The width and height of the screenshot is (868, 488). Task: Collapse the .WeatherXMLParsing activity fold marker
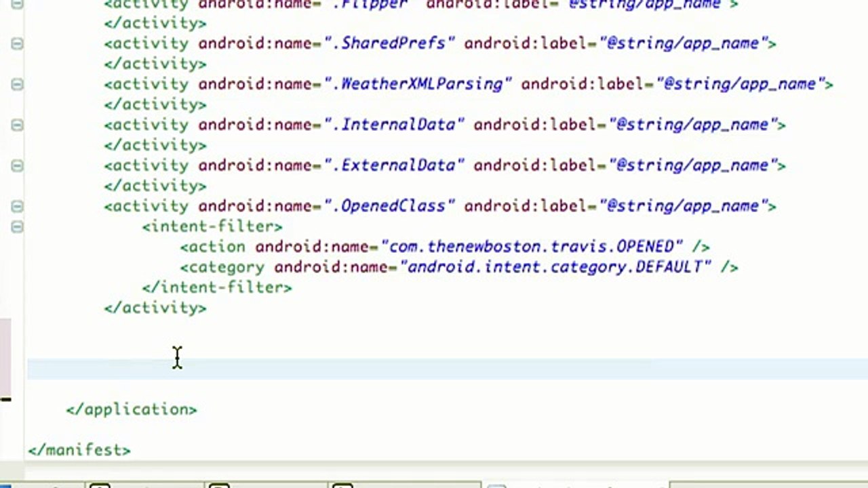(x=17, y=84)
